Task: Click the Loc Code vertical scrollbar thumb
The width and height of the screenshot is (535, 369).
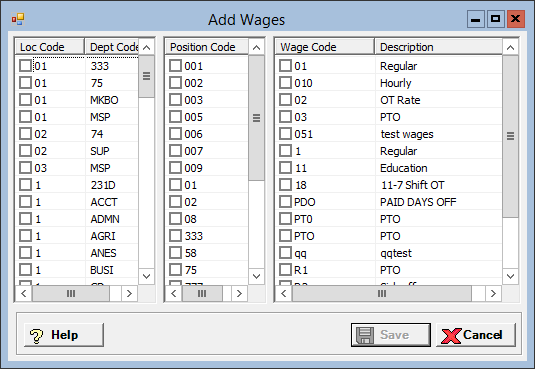Action: tap(146, 76)
